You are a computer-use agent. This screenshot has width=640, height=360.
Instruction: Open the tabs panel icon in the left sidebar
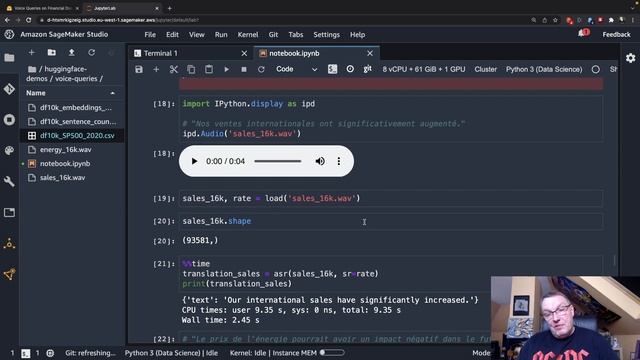(9, 212)
